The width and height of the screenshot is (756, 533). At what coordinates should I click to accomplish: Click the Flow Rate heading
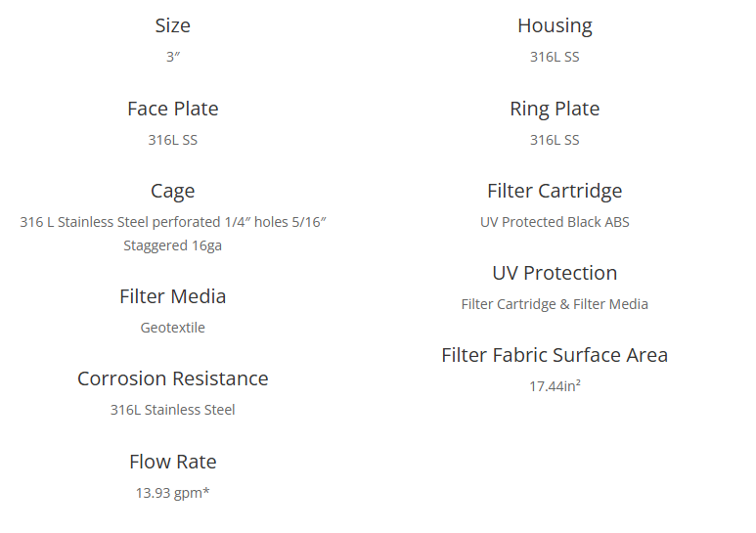172,462
